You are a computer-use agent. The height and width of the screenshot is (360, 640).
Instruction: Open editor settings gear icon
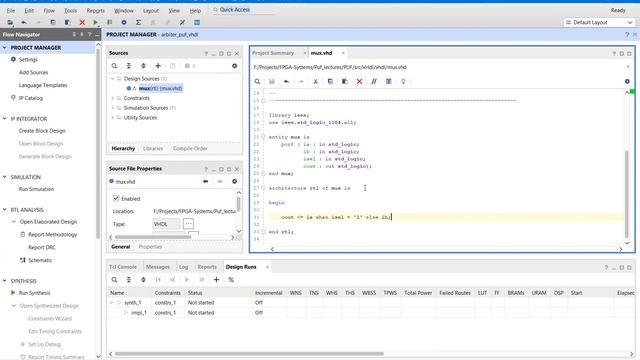[627, 81]
